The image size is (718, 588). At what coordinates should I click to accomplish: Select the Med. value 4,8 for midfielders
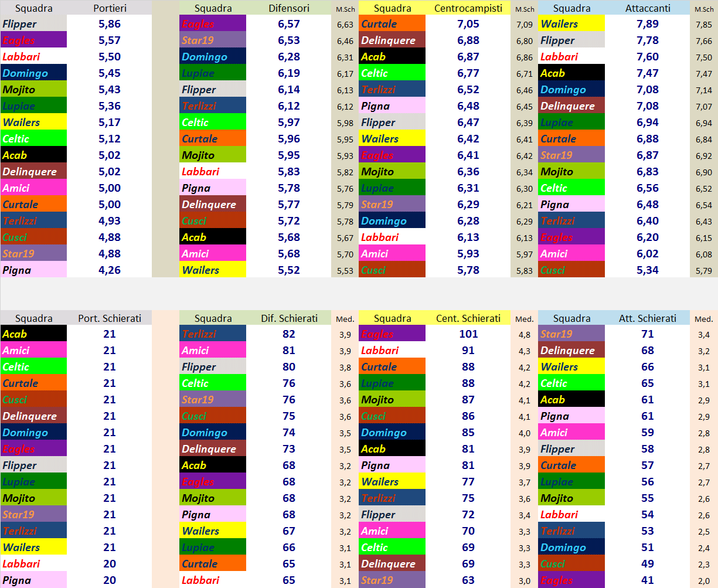[x=525, y=335]
